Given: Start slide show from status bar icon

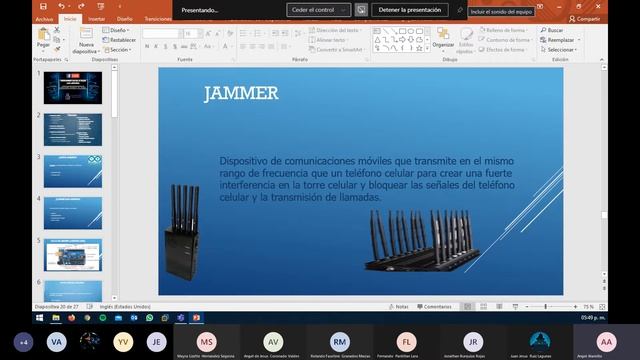Looking at the screenshot, I should click(x=515, y=307).
